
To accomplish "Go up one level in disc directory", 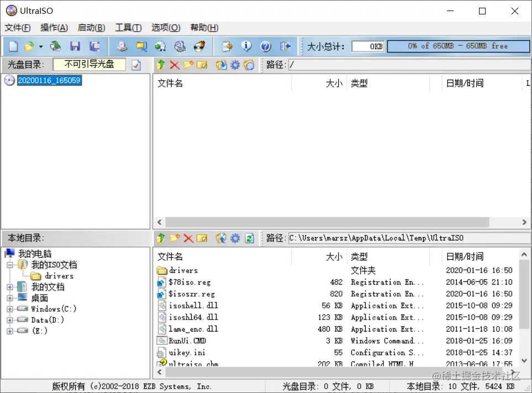I will tap(161, 65).
